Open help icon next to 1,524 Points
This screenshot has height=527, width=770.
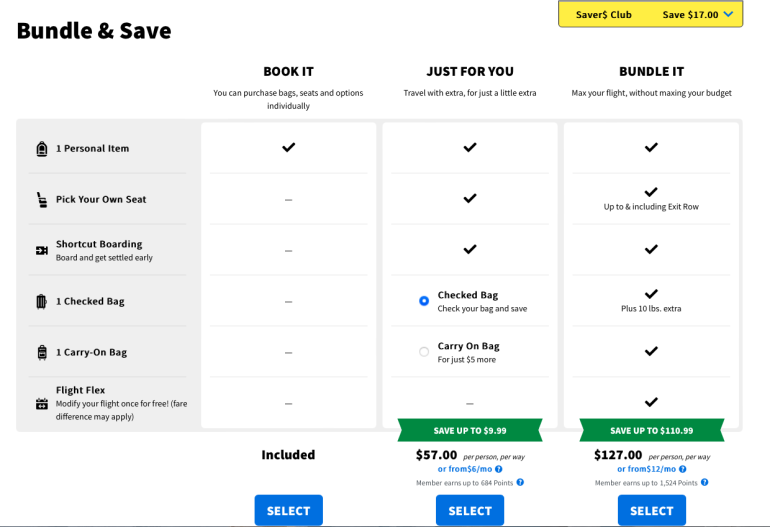pyautogui.click(x=704, y=483)
